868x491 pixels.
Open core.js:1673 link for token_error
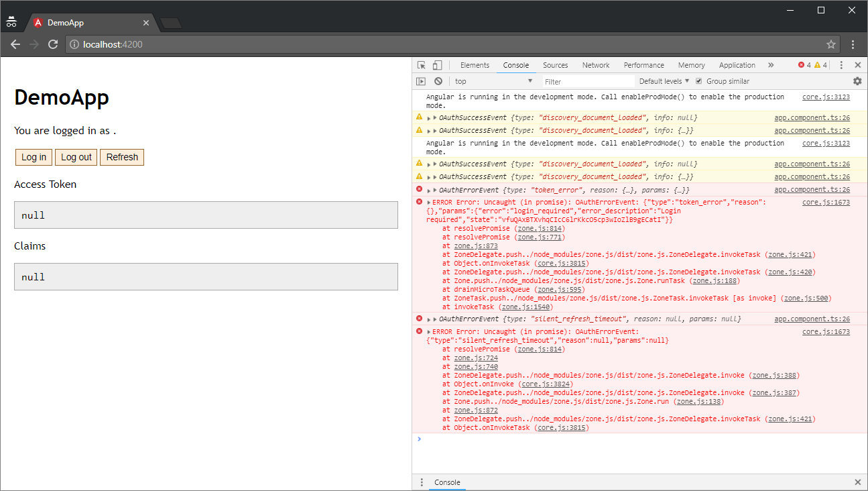826,202
